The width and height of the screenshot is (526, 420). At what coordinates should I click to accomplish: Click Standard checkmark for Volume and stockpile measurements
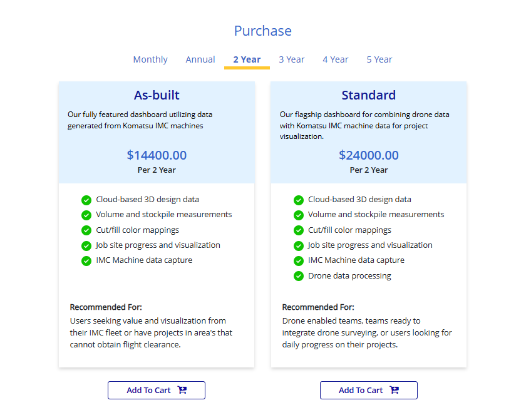pos(299,215)
